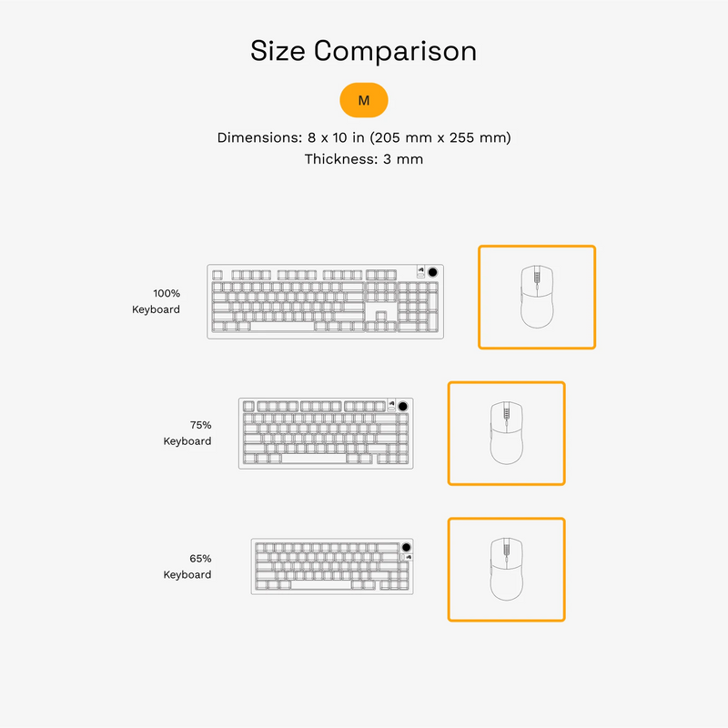Click the mouse beside the 65% keyboard
The image size is (728, 728).
point(506,570)
